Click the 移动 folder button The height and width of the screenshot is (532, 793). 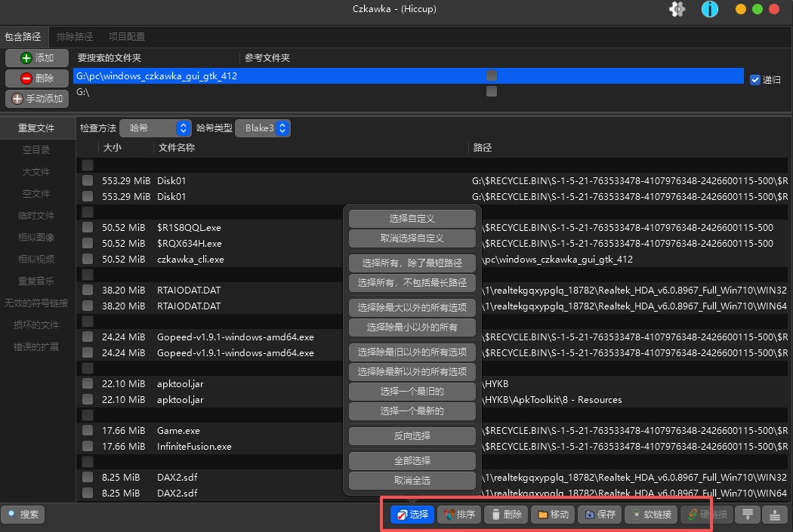point(553,515)
